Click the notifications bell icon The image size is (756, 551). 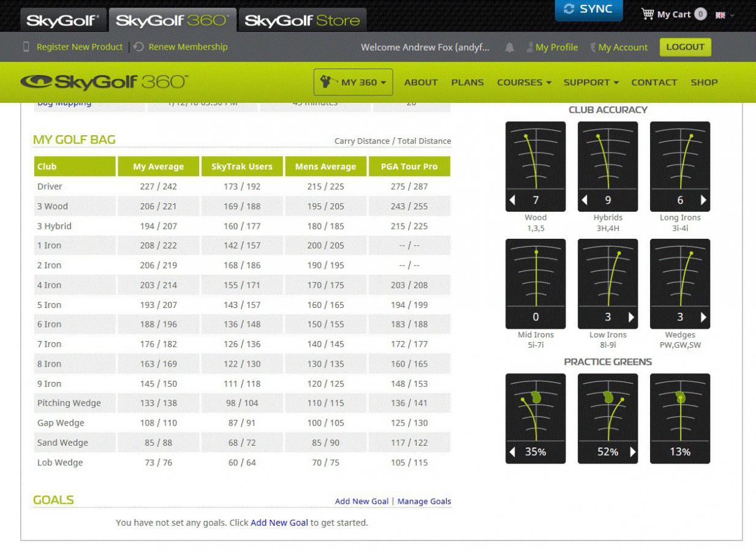coord(510,47)
